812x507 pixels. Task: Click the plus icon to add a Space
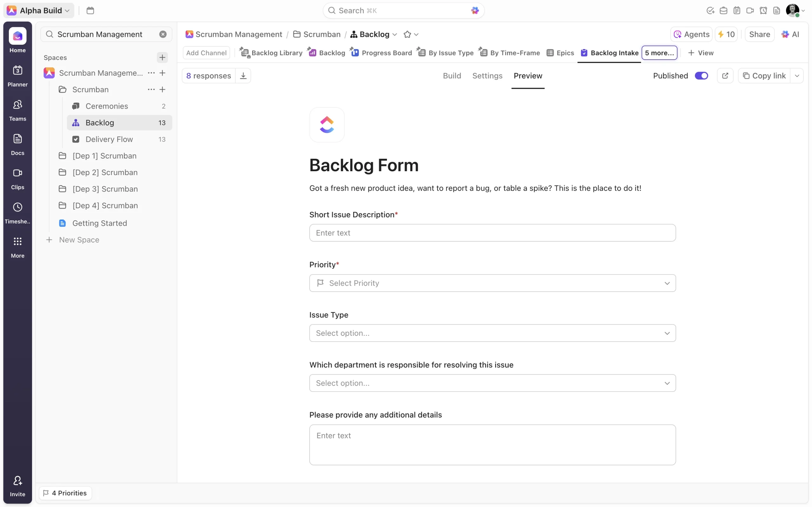[x=162, y=57]
